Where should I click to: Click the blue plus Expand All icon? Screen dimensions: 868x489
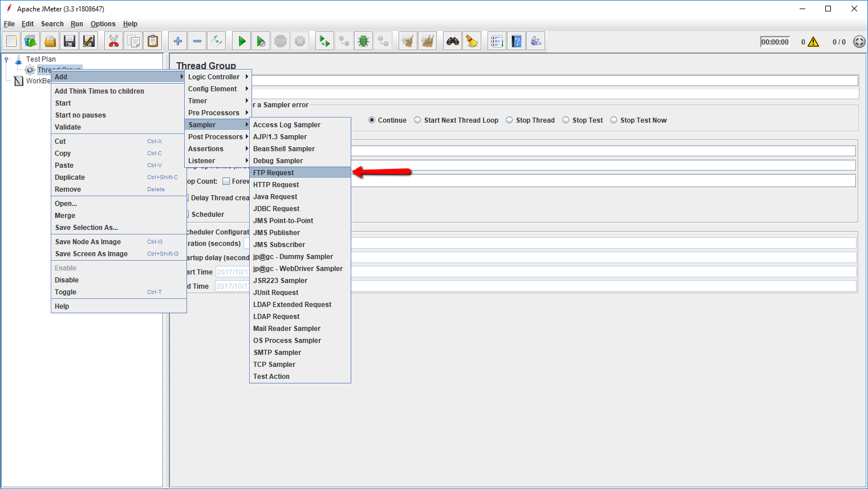point(178,41)
